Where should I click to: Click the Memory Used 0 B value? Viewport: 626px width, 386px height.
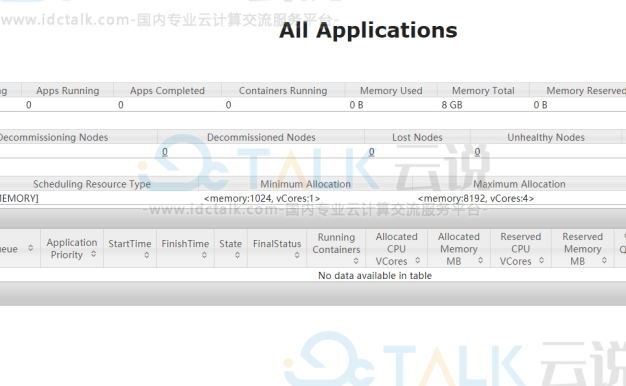point(356,105)
